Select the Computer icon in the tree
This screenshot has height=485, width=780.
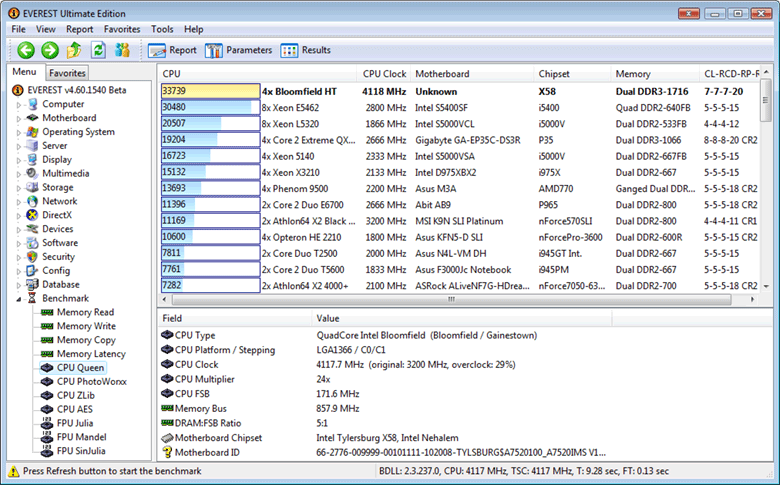(33, 104)
